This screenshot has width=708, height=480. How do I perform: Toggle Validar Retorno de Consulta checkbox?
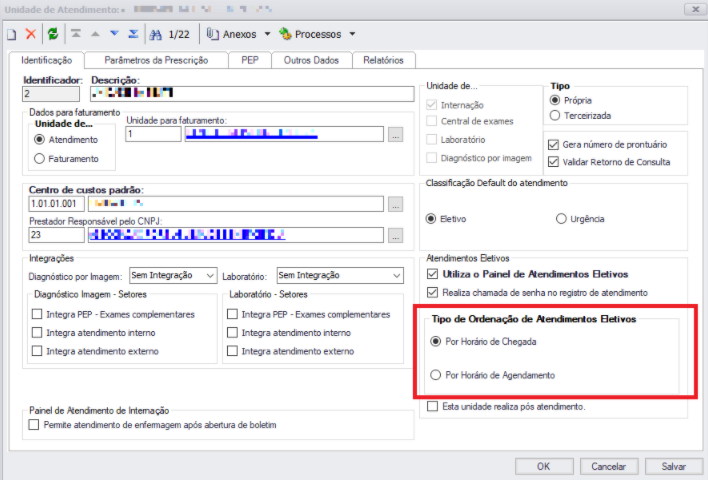pyautogui.click(x=554, y=162)
